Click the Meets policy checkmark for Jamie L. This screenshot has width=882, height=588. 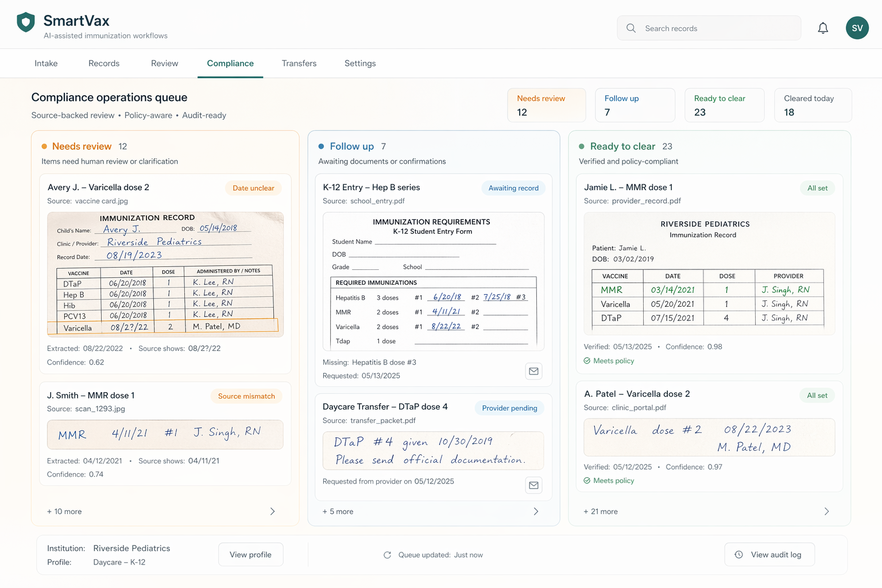tap(587, 361)
